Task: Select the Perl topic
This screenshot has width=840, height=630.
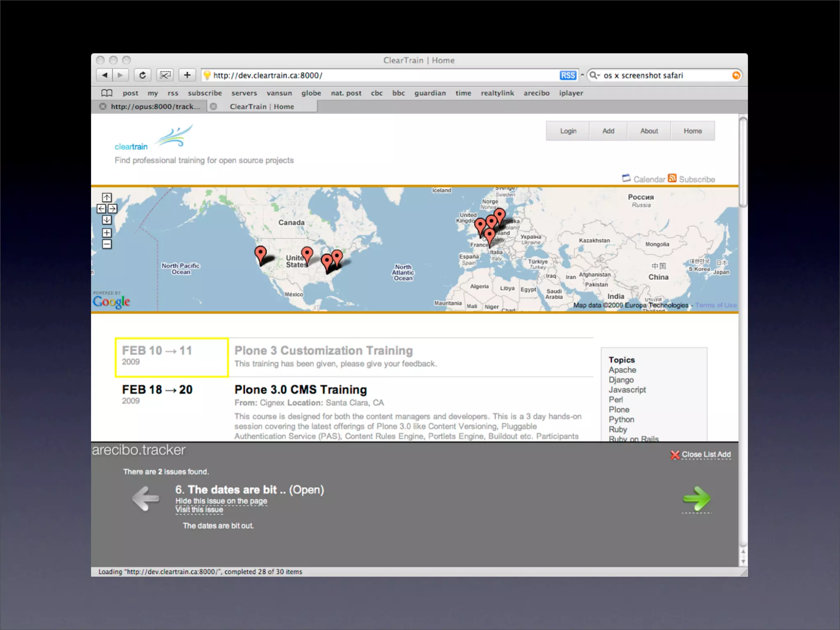Action: 616,400
